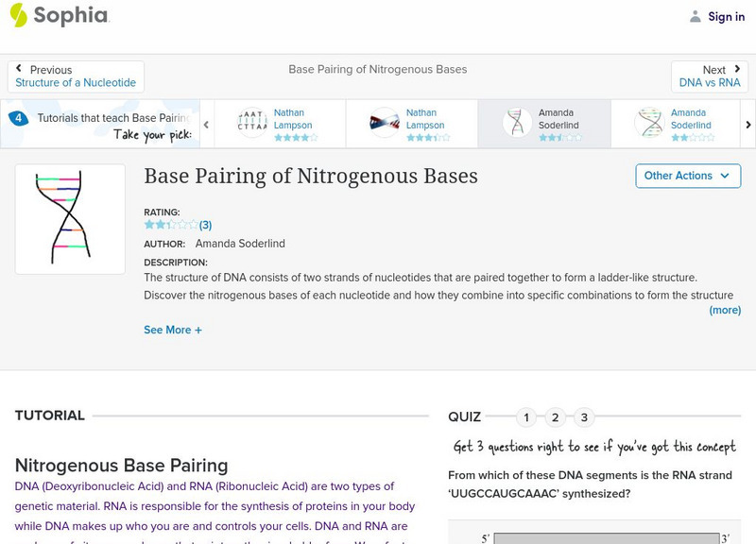
Task: Click the large DNA helix tutorial image
Action: 70,219
